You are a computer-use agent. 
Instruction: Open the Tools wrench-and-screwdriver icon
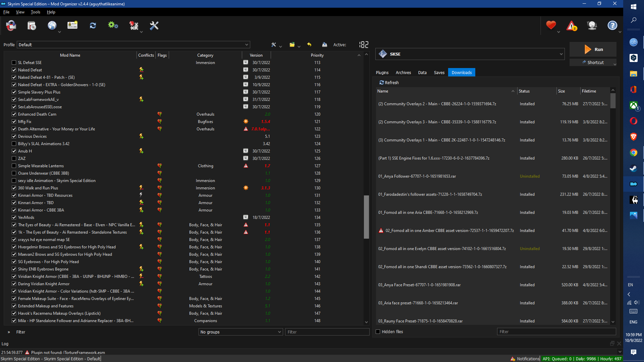(x=154, y=25)
